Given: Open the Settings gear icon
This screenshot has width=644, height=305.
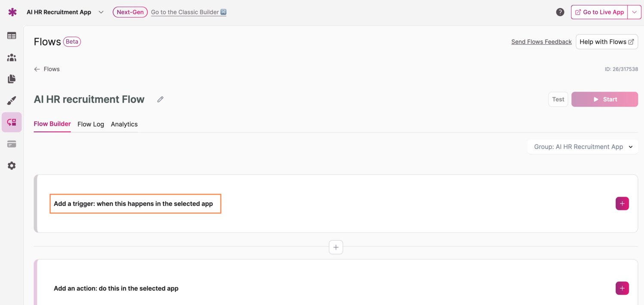Looking at the screenshot, I should pyautogui.click(x=12, y=166).
